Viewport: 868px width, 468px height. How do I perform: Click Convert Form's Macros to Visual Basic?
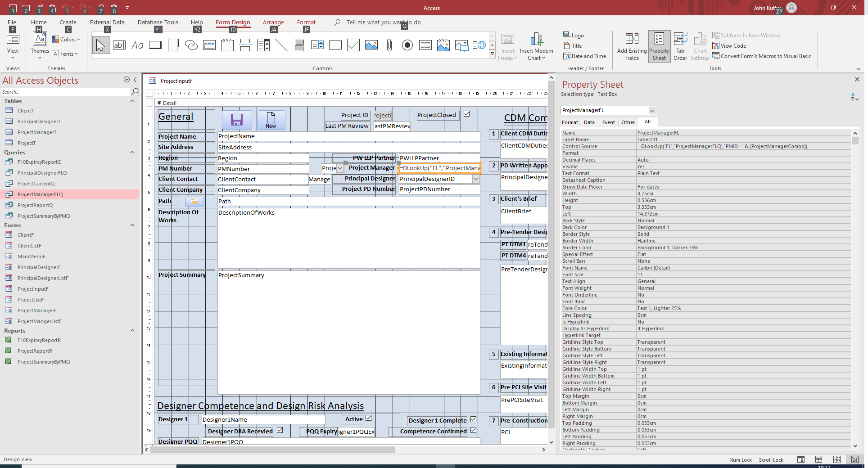(x=762, y=56)
